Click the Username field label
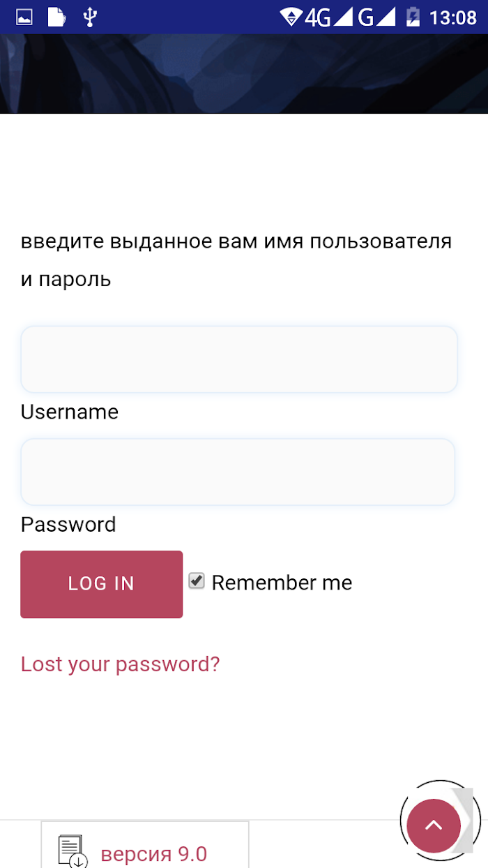This screenshot has width=488, height=868. tap(70, 412)
